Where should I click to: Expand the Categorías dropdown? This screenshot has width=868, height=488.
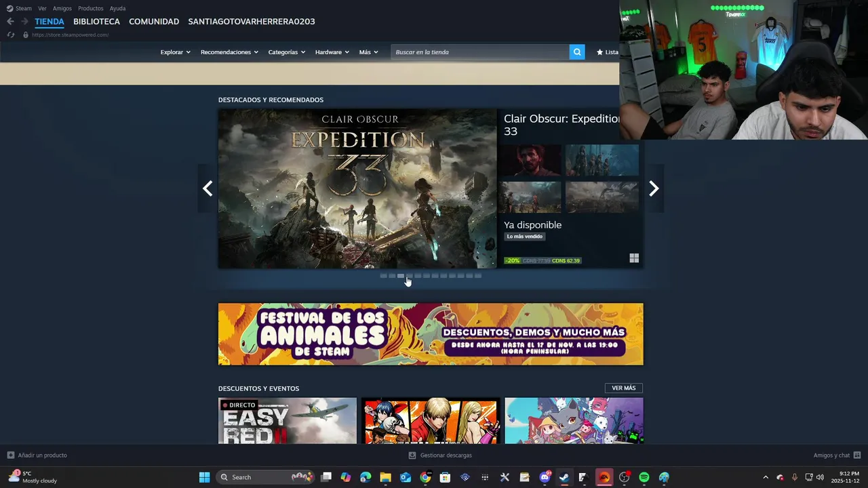(286, 52)
